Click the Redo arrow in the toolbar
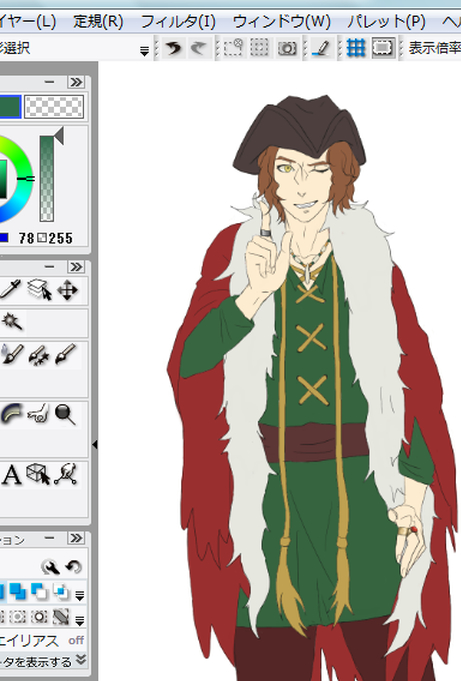This screenshot has height=681, width=461. click(199, 48)
